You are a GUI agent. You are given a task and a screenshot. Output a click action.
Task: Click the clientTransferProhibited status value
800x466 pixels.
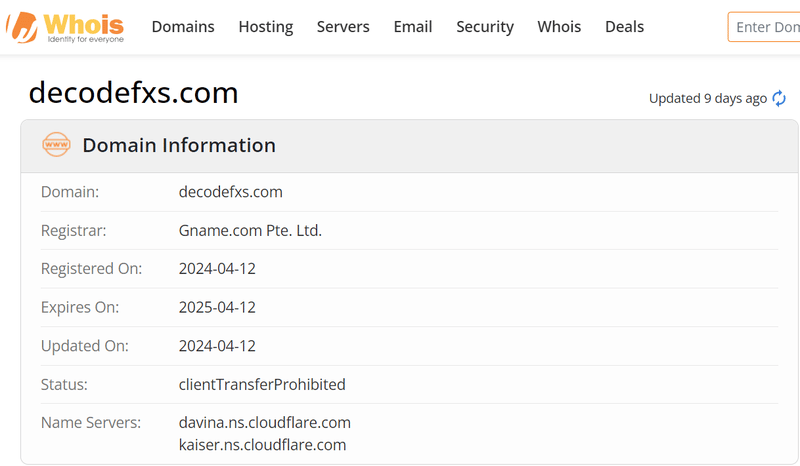tap(262, 384)
